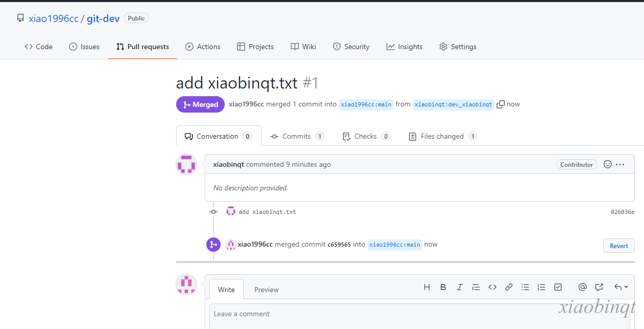Open xiao1996cc link in merge event
Screen dimensions: 644x329
[255, 245]
